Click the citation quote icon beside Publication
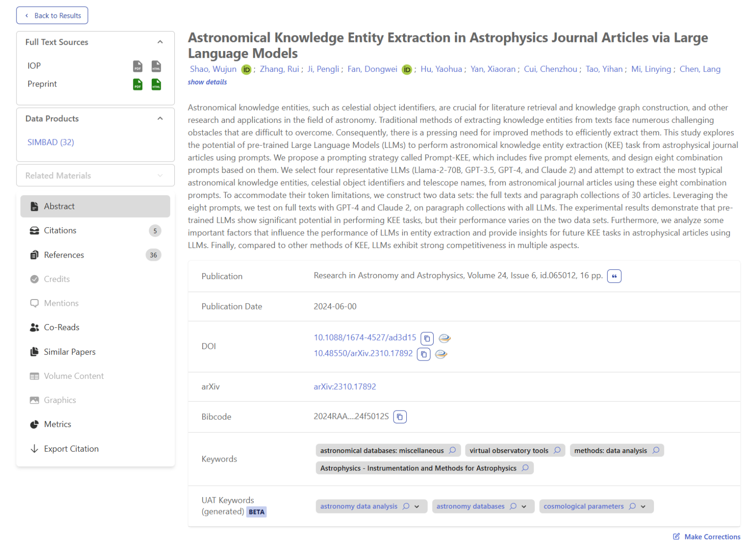756x549 pixels. [x=614, y=276]
